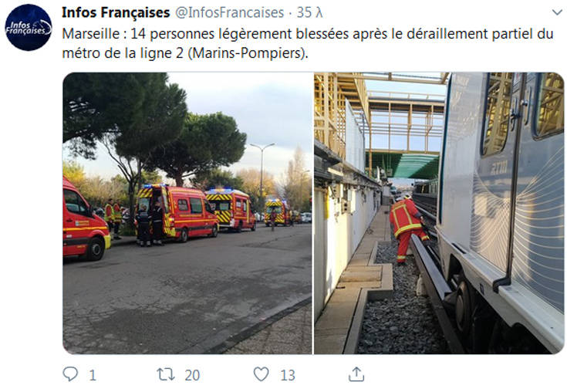Like the tweet with heart icon
The image size is (567, 392).
click(261, 374)
